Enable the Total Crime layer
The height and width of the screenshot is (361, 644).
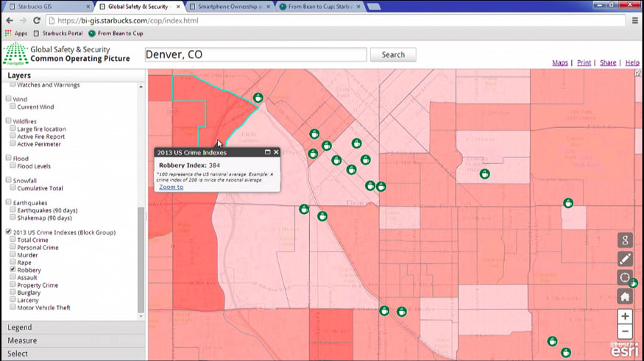(x=13, y=239)
